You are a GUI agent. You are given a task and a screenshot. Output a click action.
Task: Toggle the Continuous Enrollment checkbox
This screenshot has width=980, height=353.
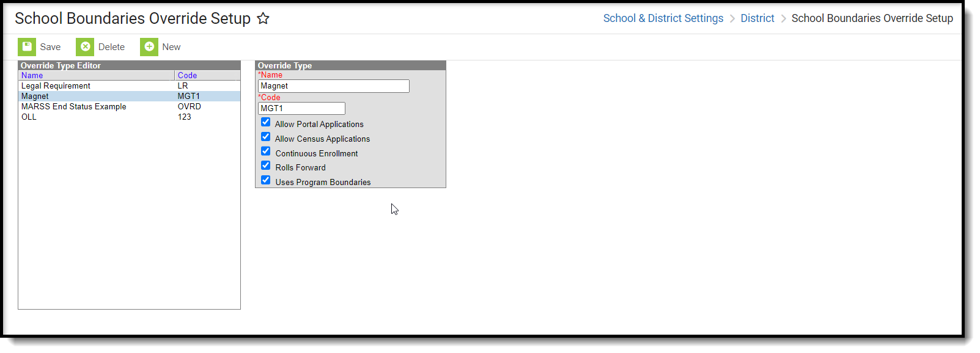click(266, 151)
